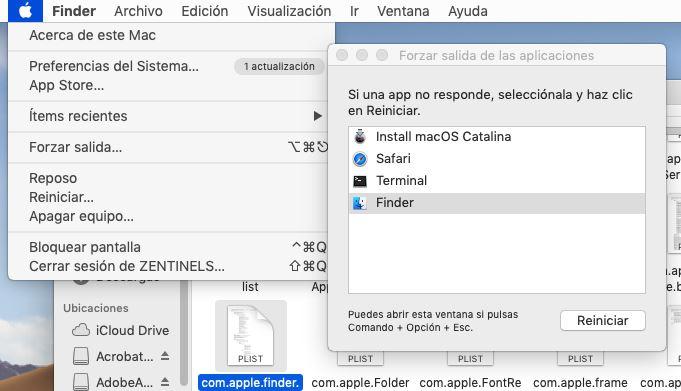Open the AdobeA volume in sidebar
The image size is (681, 391).
point(125,383)
